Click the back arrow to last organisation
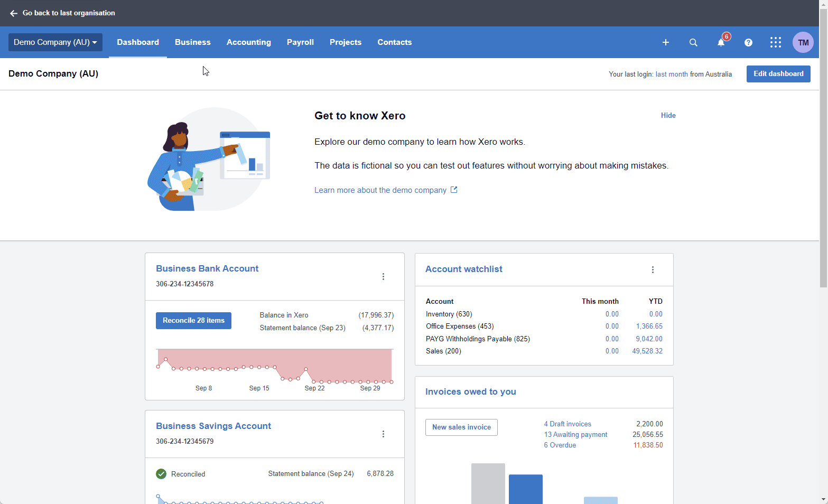Image resolution: width=828 pixels, height=504 pixels. pyautogui.click(x=13, y=13)
